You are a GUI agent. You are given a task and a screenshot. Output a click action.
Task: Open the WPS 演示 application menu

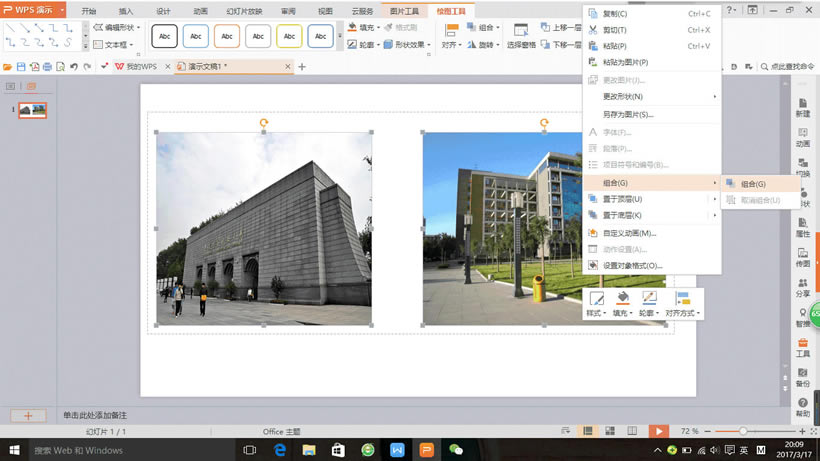click(x=33, y=10)
